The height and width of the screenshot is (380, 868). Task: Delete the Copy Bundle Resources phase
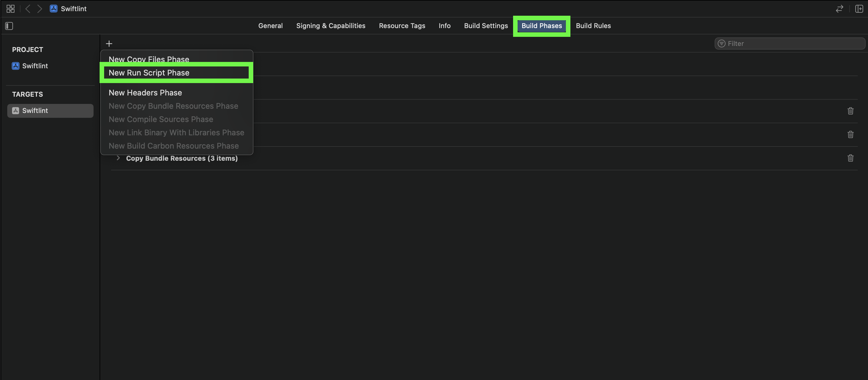[850, 158]
